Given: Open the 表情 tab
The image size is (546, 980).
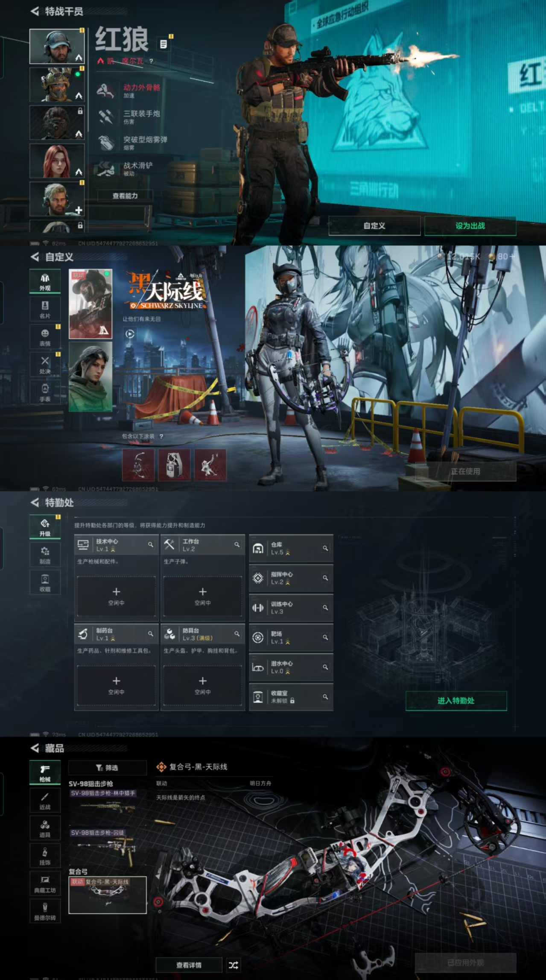Looking at the screenshot, I should coord(45,337).
